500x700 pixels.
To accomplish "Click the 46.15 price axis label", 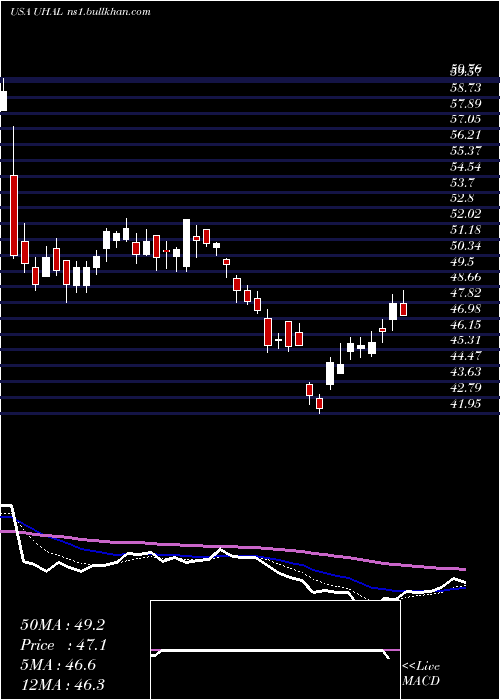I will pyautogui.click(x=466, y=324).
